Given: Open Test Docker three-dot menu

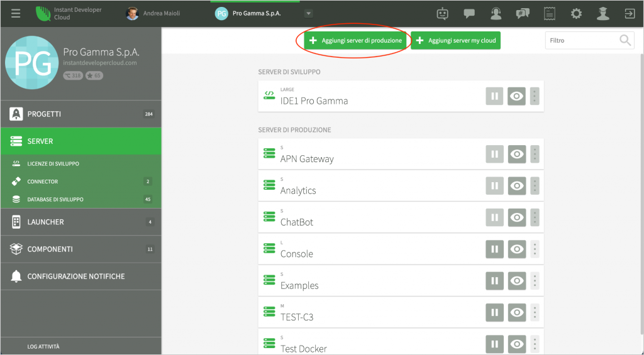Looking at the screenshot, I should tap(535, 344).
